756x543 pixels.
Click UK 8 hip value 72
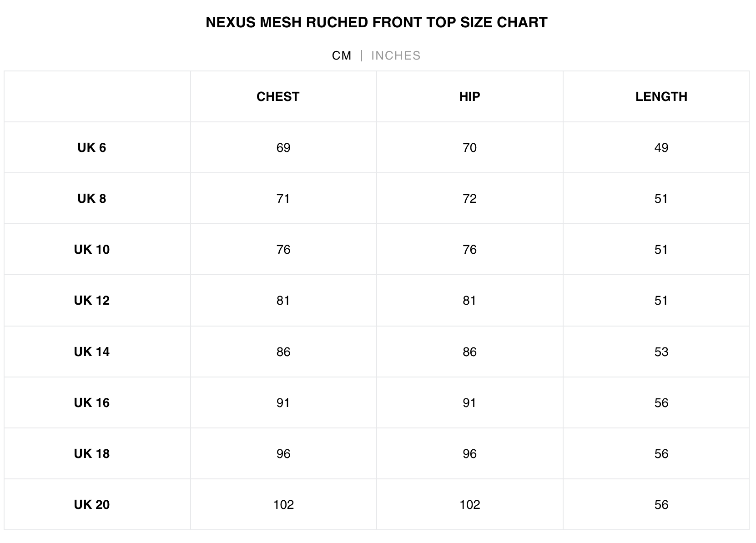click(469, 198)
